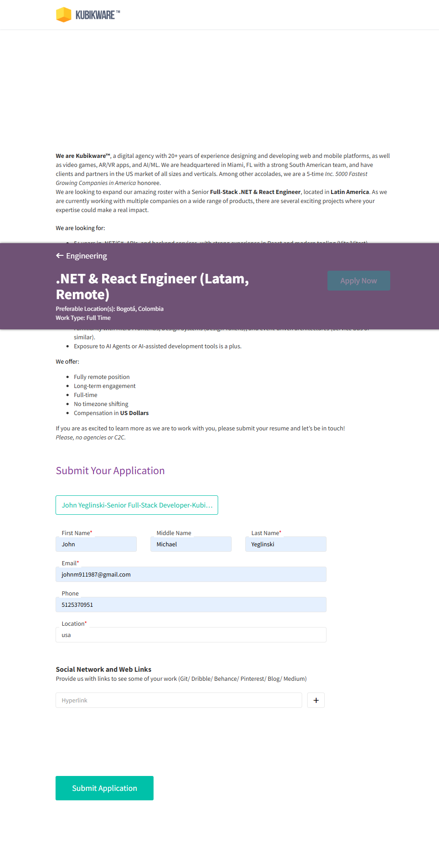The image size is (439, 868).
Task: Click the Kubikware cube logo icon
Action: click(64, 15)
